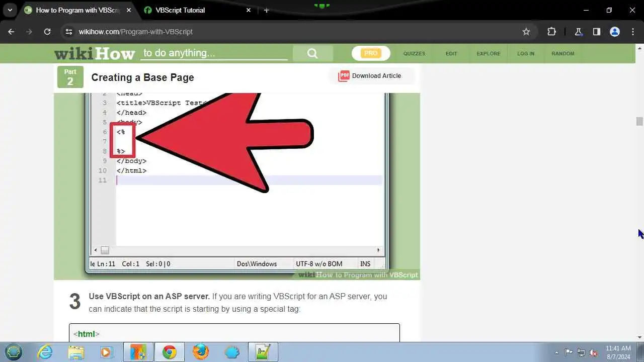Screen dimensions: 644x362
Task: Click the browser forward arrow
Action: pyautogui.click(x=29, y=32)
